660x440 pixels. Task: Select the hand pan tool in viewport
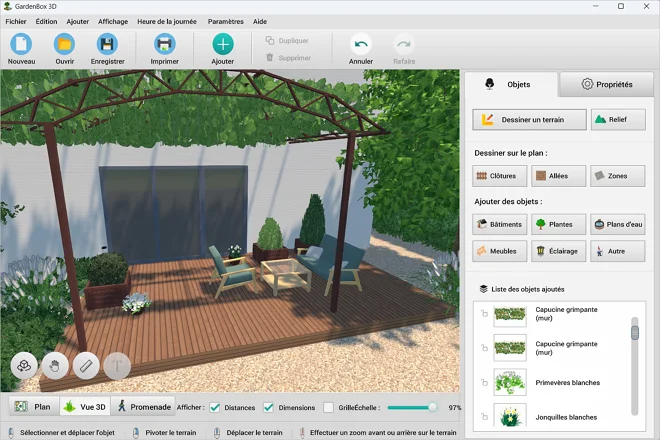click(55, 365)
